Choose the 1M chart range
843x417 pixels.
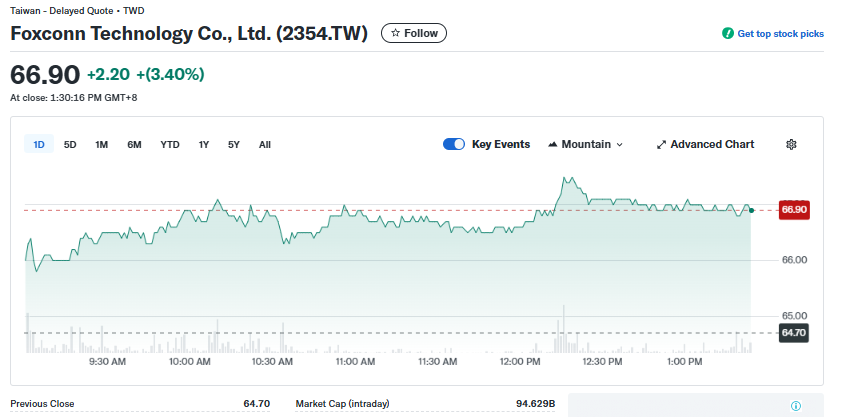(102, 144)
